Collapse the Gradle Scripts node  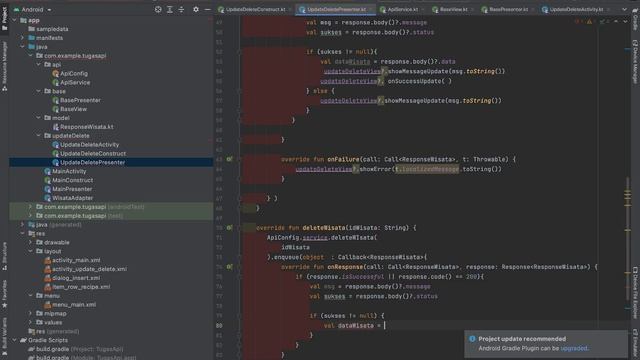pyautogui.click(x=15, y=340)
